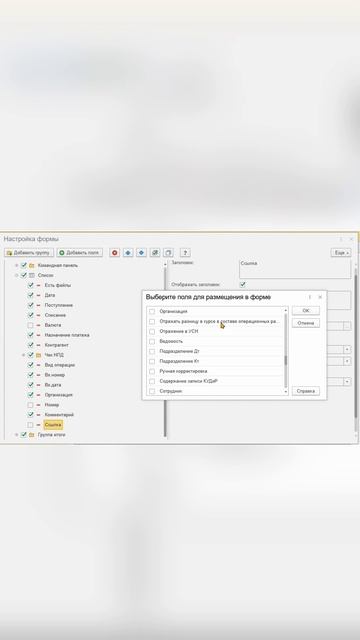Click Добавить группу button
The width and height of the screenshot is (360, 640).
(x=29, y=253)
